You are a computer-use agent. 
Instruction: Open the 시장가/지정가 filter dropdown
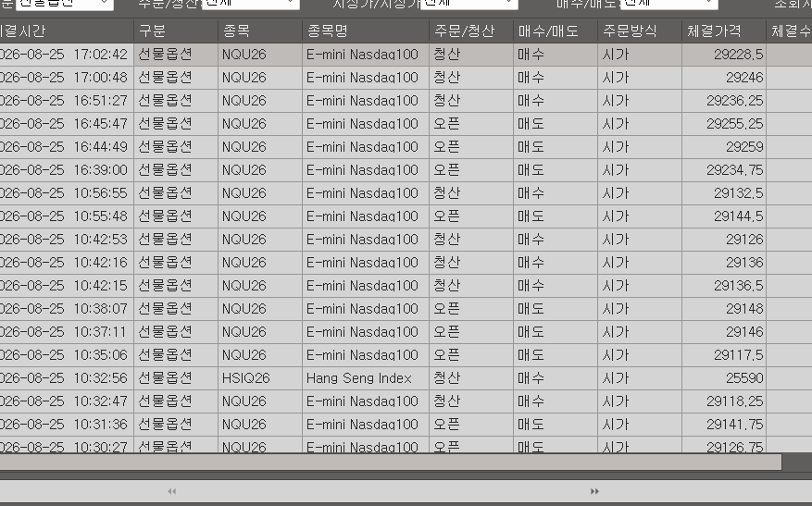pyautogui.click(x=469, y=4)
